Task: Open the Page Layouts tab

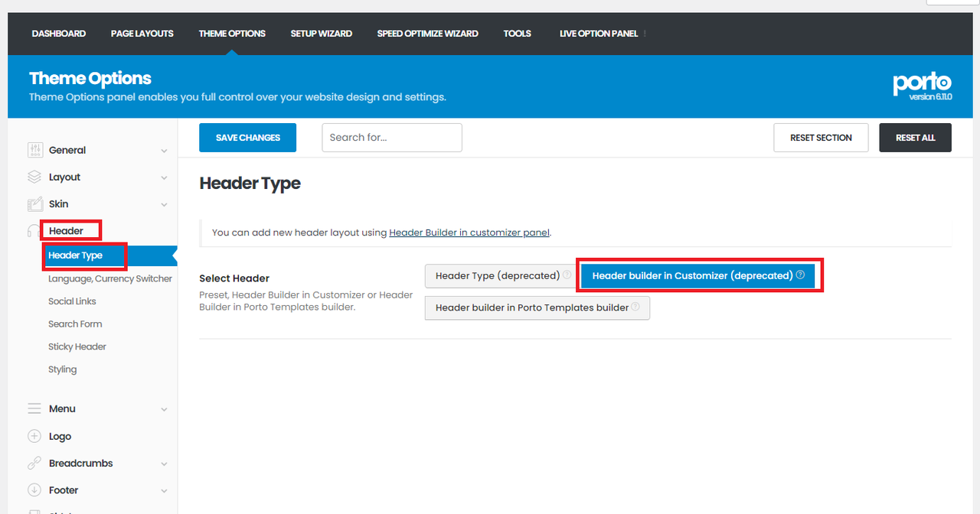Action: 142,34
